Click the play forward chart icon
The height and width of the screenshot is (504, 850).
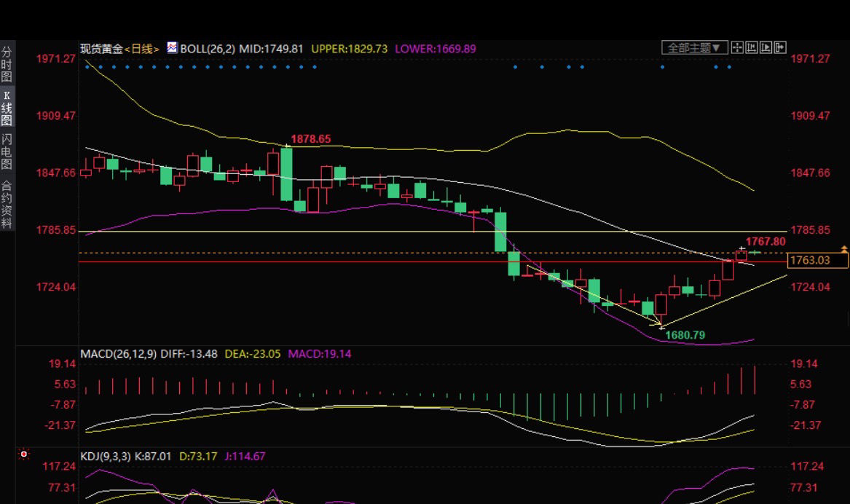766,47
